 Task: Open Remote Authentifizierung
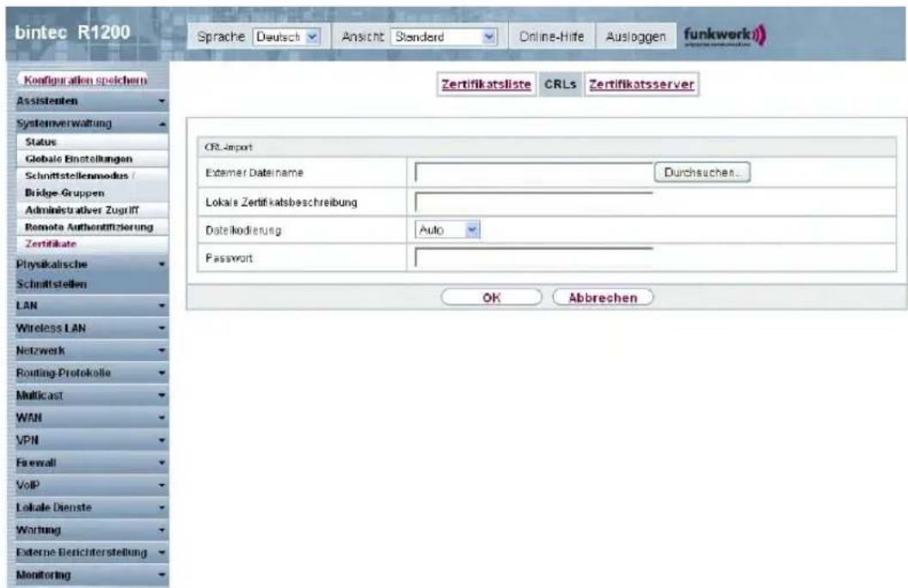(93, 227)
